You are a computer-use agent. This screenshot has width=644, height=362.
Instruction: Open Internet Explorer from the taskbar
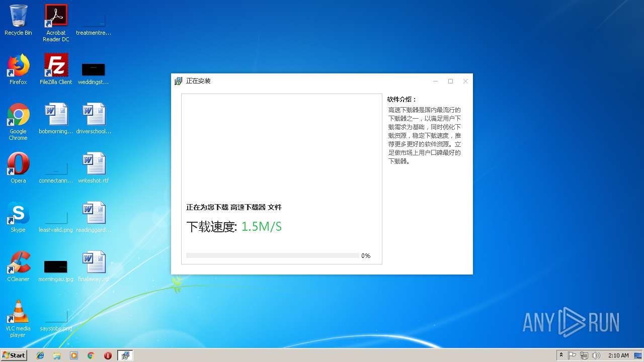[x=40, y=355]
